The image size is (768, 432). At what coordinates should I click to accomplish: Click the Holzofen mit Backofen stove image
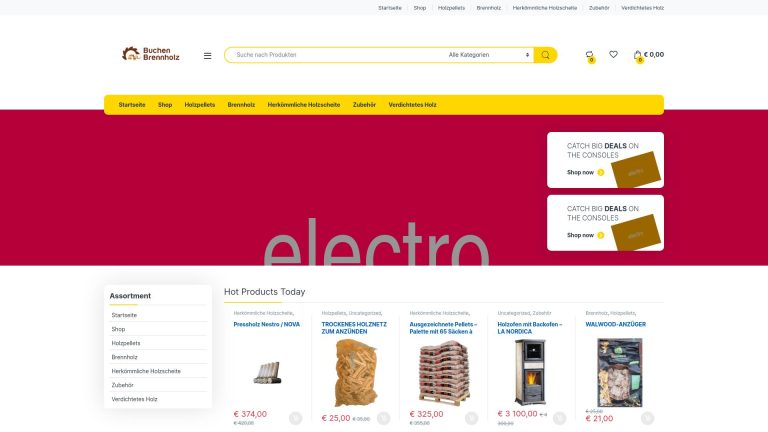pos(531,372)
